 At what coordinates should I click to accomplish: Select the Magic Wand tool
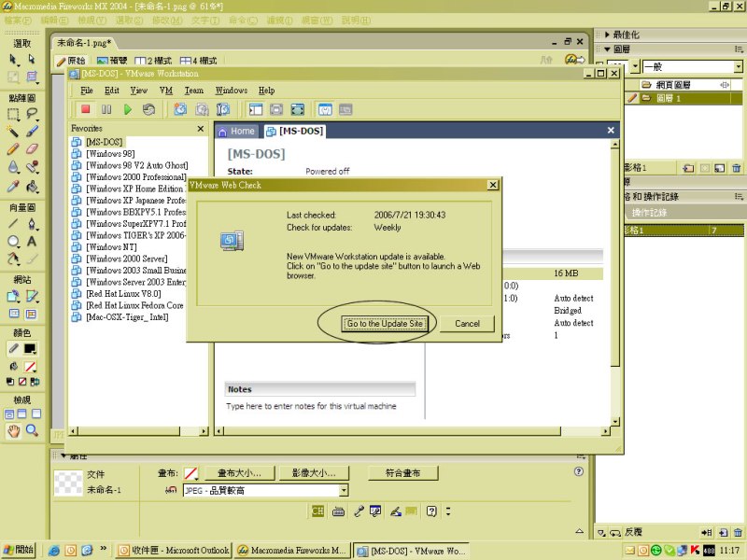tap(13, 132)
